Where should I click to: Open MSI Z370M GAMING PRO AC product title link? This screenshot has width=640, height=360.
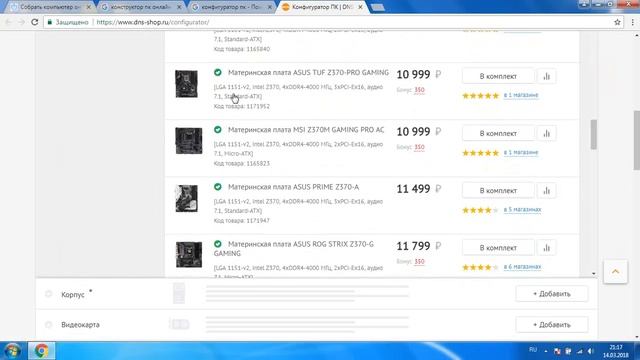click(x=306, y=130)
